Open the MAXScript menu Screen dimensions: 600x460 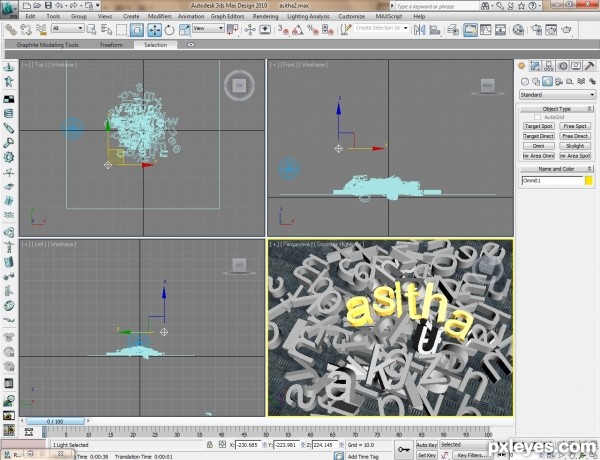coord(389,16)
